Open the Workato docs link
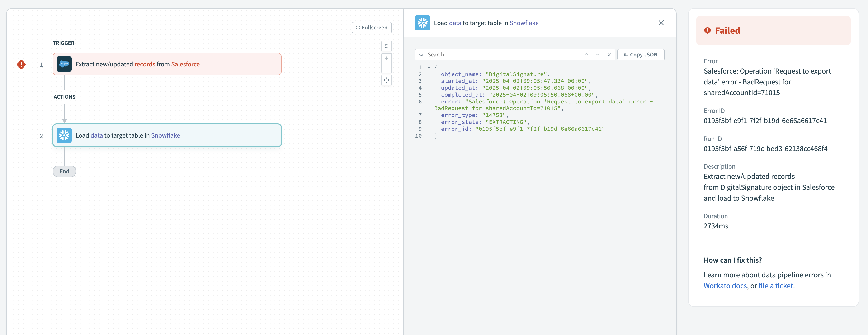 725,286
